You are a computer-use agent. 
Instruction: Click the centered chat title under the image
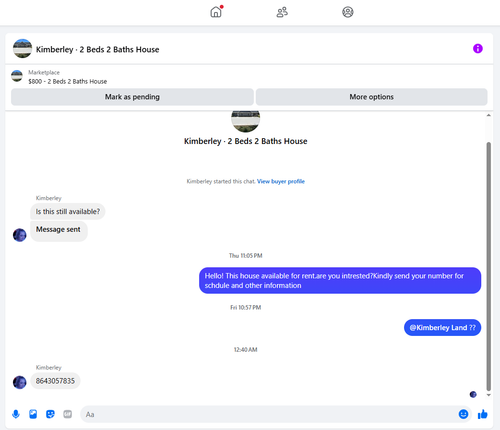tap(246, 141)
